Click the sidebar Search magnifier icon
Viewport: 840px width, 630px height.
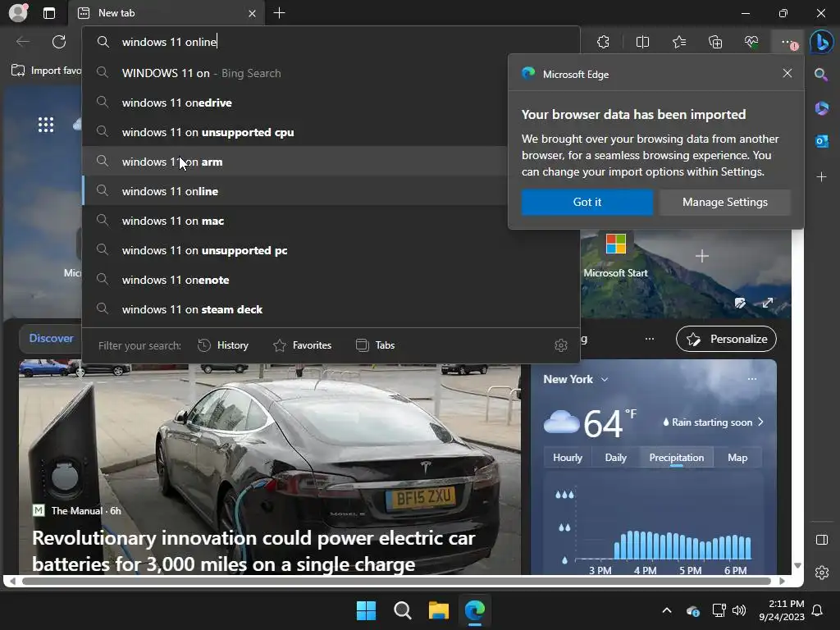(821, 75)
